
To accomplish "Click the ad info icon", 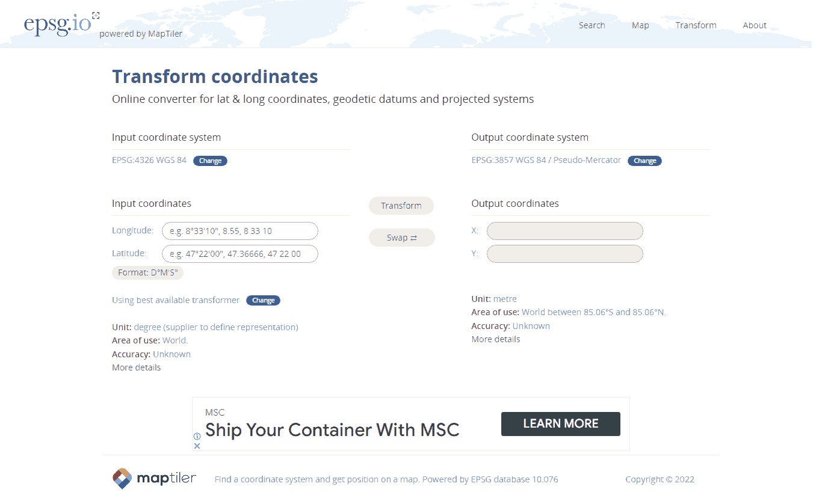I will click(197, 436).
